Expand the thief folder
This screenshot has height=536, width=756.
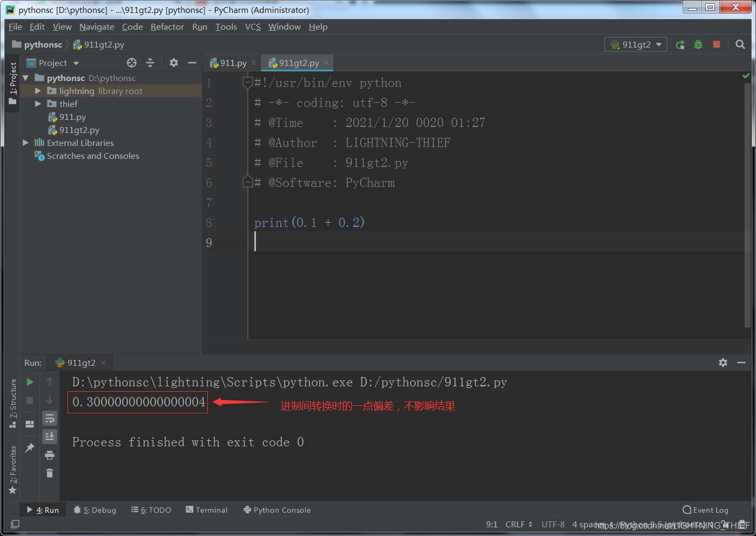pyautogui.click(x=38, y=104)
